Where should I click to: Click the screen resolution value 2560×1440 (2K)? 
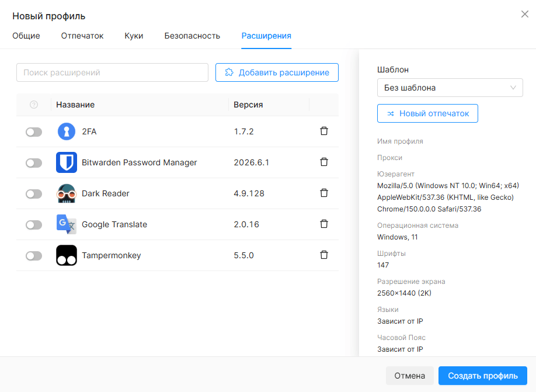tap(405, 293)
